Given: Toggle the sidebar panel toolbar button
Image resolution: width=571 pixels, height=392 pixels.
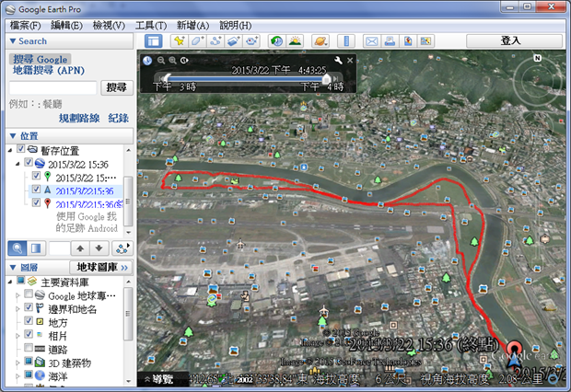Looking at the screenshot, I should pos(153,41).
